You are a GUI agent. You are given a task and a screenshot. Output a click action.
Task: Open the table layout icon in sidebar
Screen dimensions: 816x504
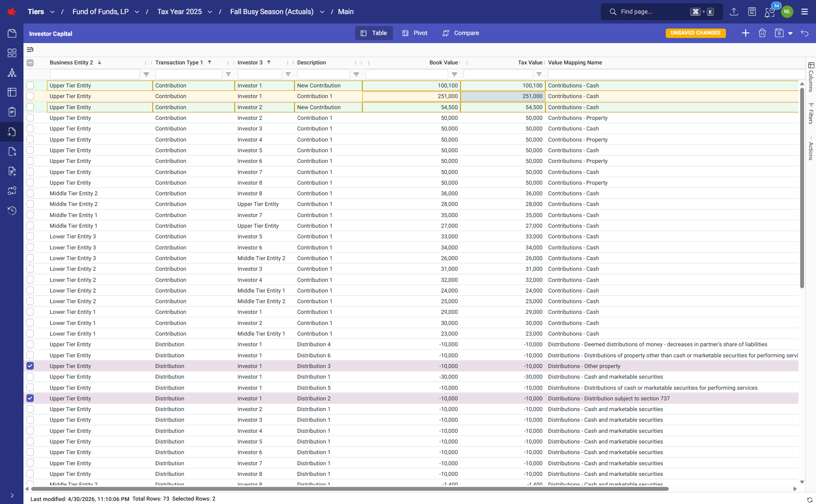point(12,92)
